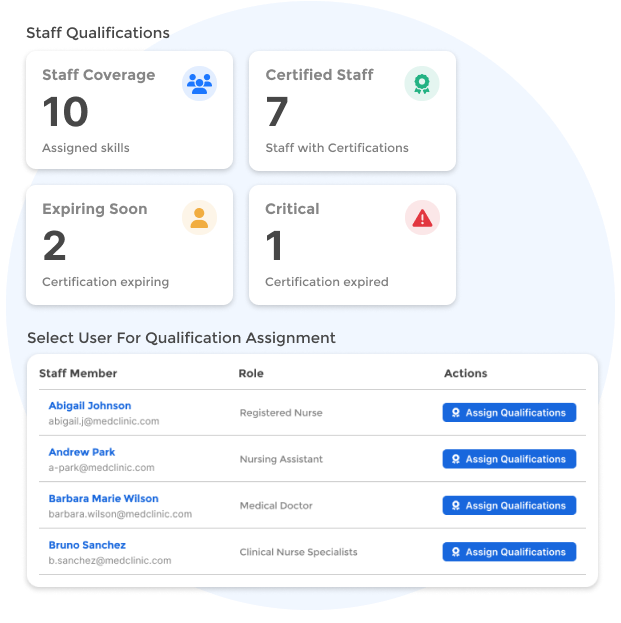Open Bruno Sanchez's staff profile link
Image resolution: width=621 pixels, height=623 pixels.
pyautogui.click(x=87, y=545)
